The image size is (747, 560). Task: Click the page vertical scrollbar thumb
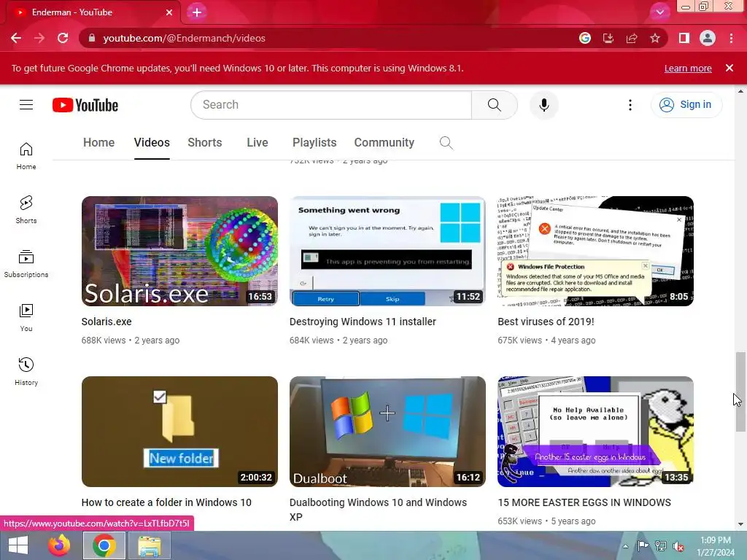click(740, 392)
